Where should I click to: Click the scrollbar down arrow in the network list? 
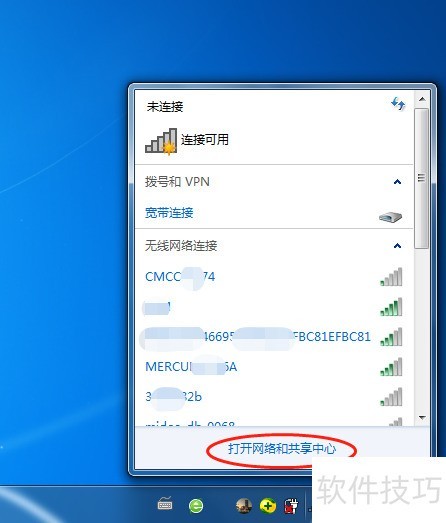(x=422, y=418)
